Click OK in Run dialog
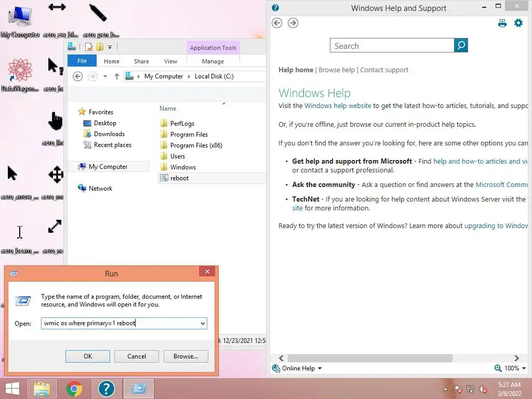Image resolution: width=532 pixels, height=399 pixels. click(x=88, y=356)
